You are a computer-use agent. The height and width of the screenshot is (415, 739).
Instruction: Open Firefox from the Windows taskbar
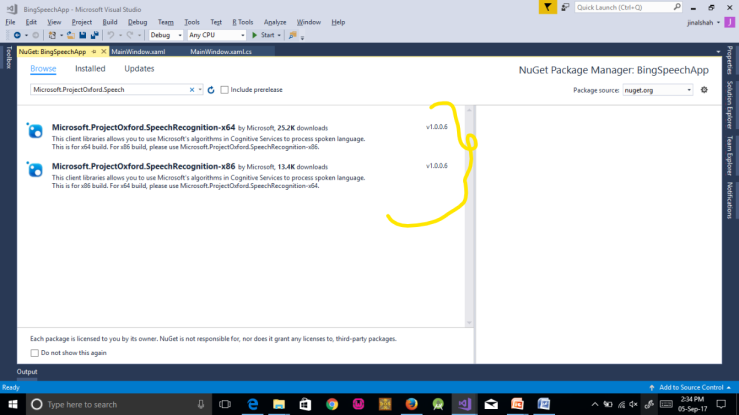411,404
